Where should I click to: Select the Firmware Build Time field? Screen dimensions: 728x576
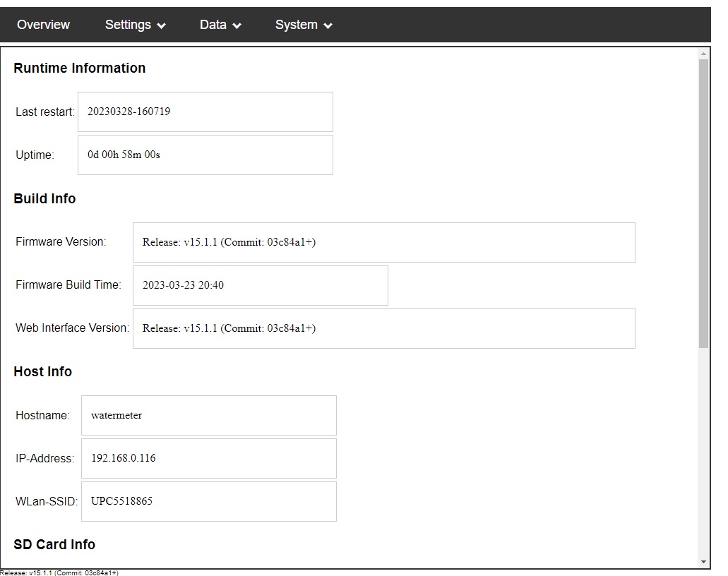[x=260, y=285]
